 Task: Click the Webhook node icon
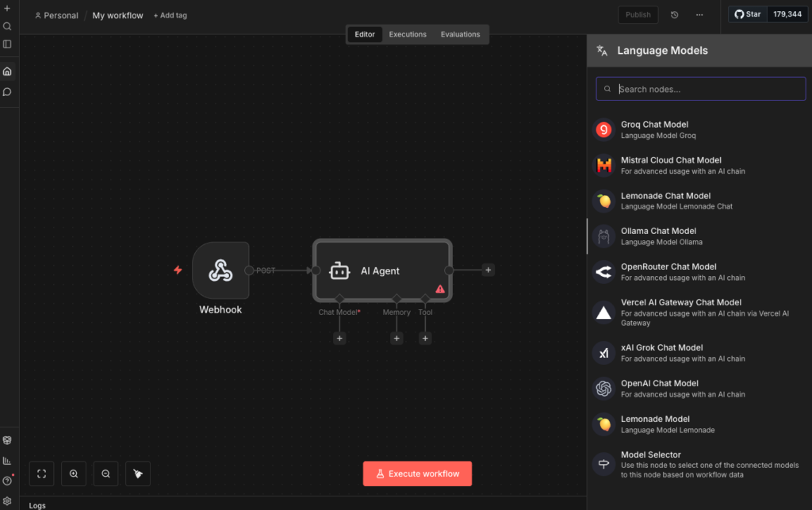point(220,270)
